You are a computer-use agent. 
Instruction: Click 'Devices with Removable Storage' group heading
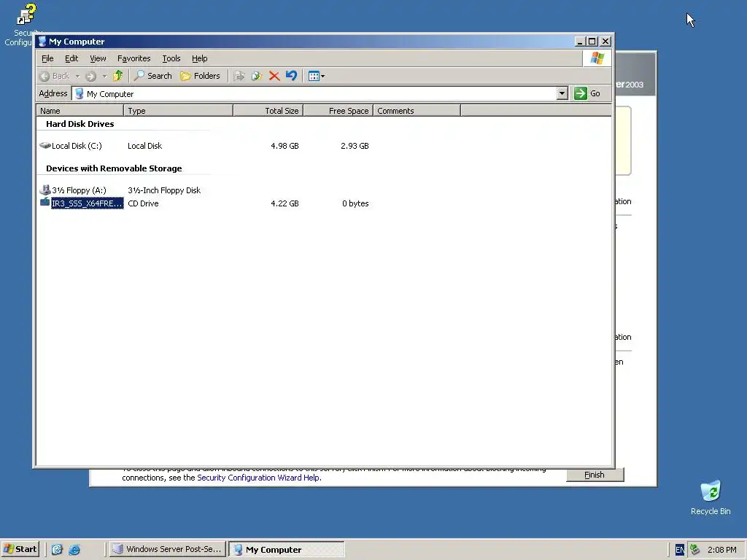pyautogui.click(x=114, y=168)
